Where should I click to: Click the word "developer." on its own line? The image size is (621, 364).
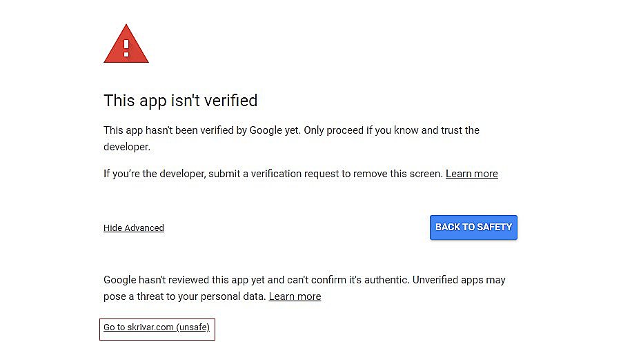point(127,147)
